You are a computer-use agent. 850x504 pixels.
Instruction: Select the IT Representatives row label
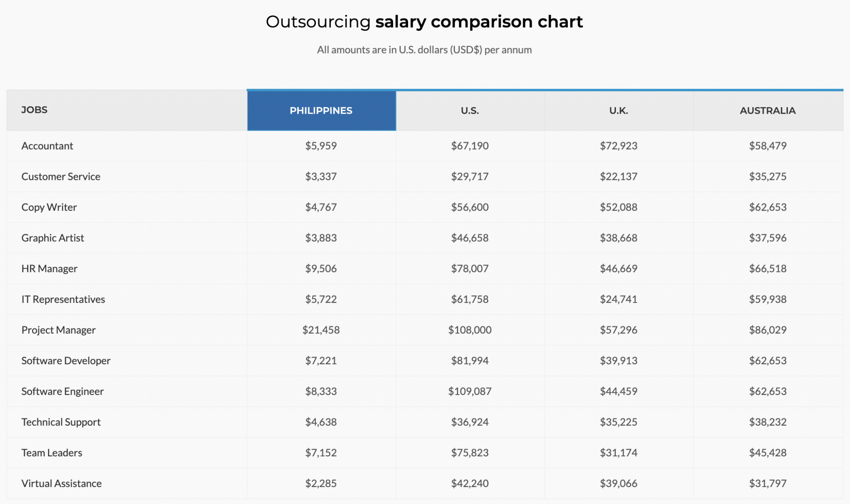(63, 299)
